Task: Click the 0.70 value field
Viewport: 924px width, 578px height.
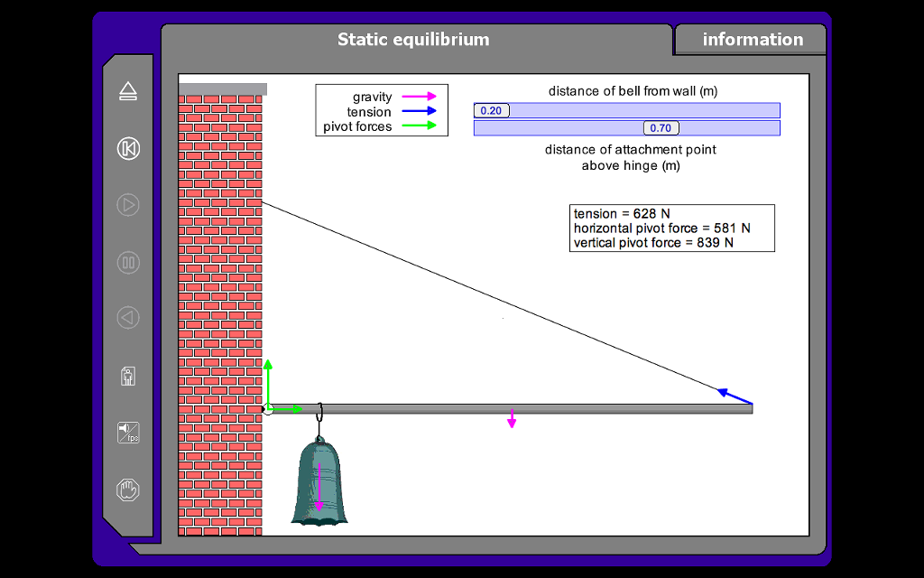Action: click(661, 127)
